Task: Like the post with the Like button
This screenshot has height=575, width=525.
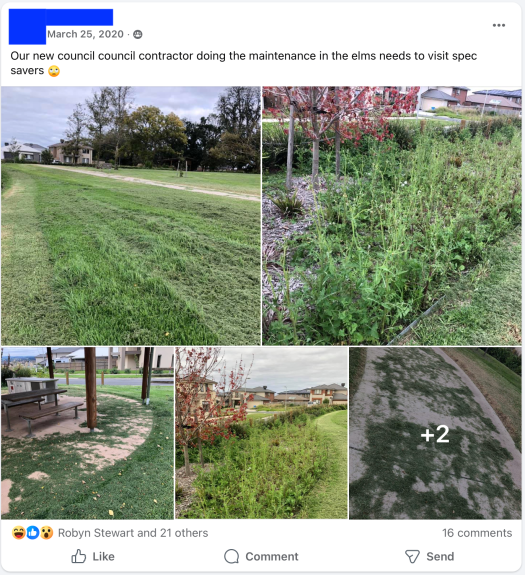Action: click(93, 556)
